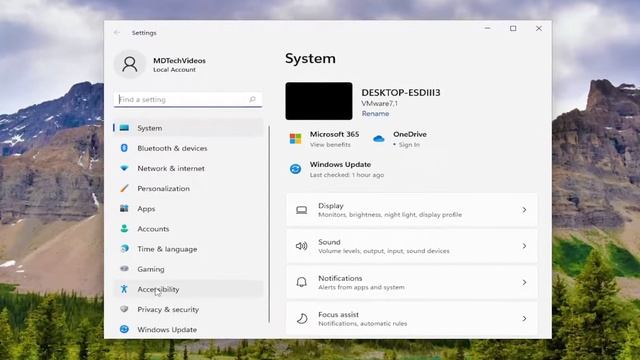
Task: Open the Notifications settings label
Action: click(x=340, y=278)
